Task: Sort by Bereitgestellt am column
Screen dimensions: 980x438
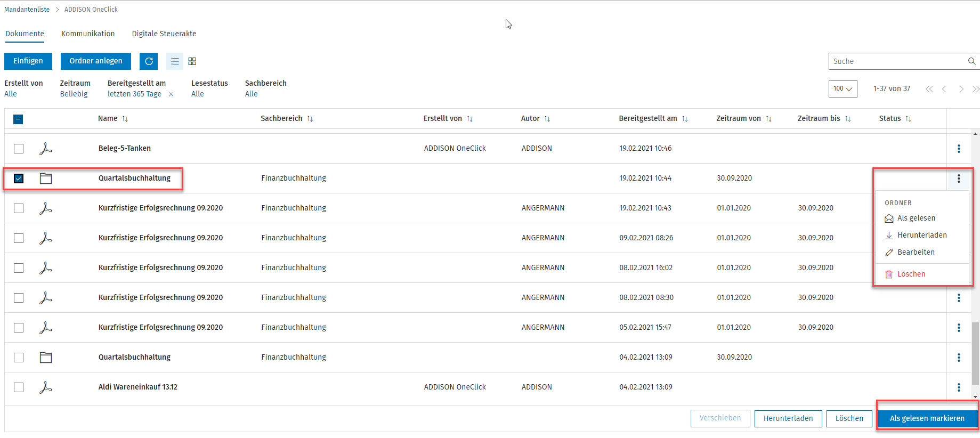Action: (685, 119)
